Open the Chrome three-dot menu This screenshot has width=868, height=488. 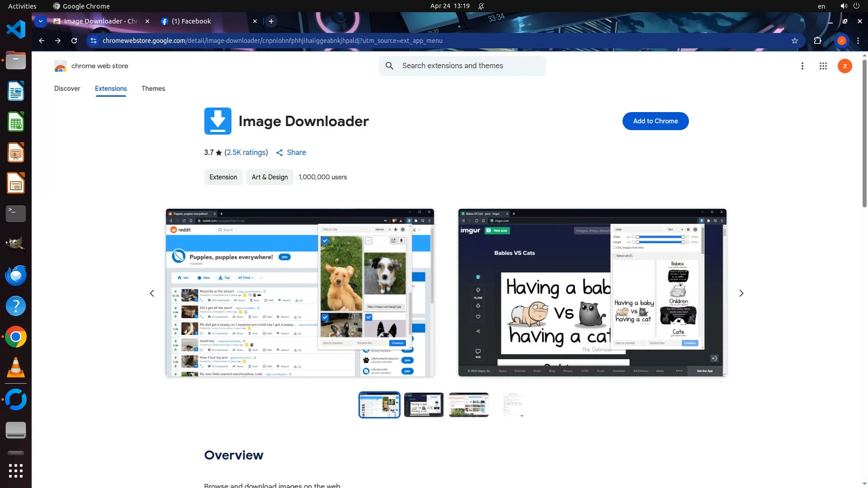click(x=858, y=41)
